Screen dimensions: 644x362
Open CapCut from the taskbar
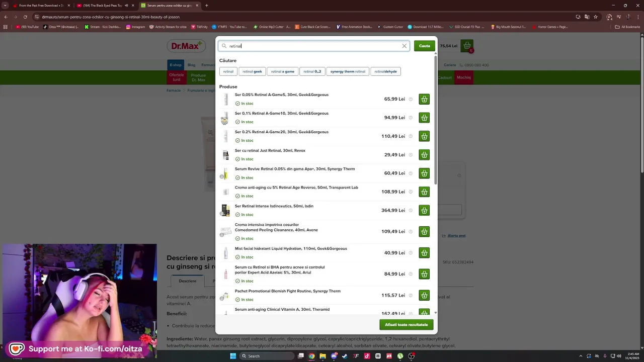pyautogui.click(x=378, y=356)
